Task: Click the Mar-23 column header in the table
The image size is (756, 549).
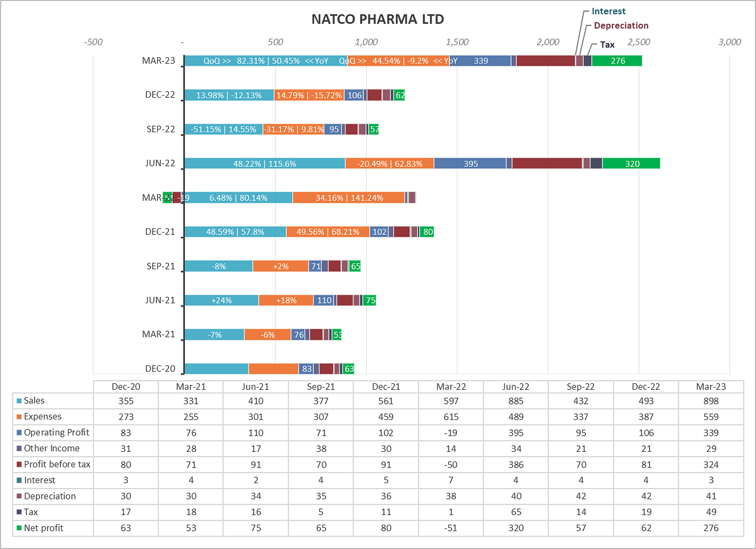Action: [x=711, y=387]
